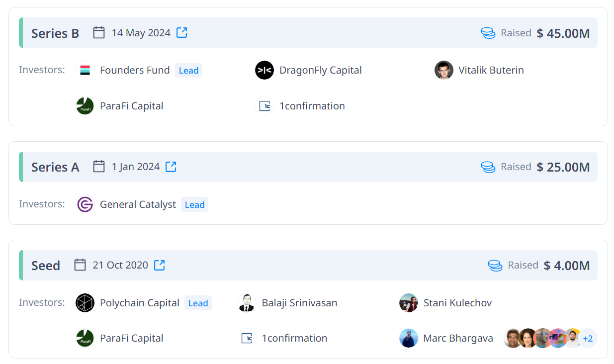
Task: Click ParaFi Capital name in Series B
Action: [x=131, y=106]
